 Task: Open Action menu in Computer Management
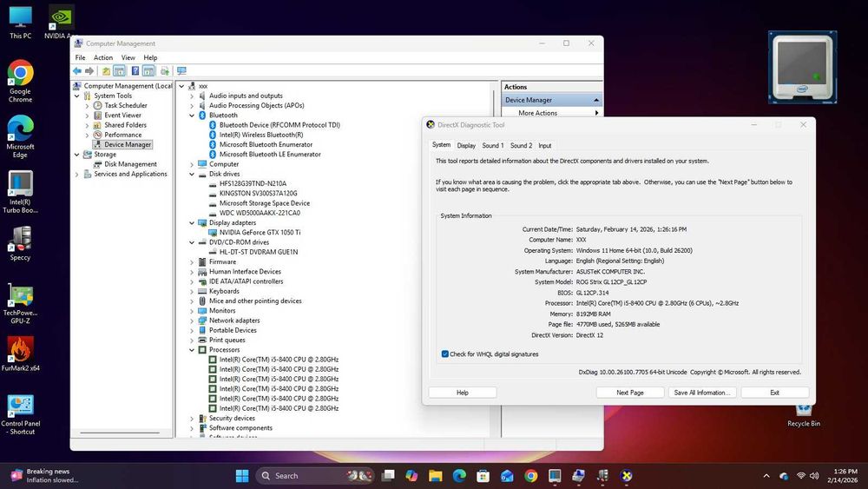pyautogui.click(x=103, y=57)
